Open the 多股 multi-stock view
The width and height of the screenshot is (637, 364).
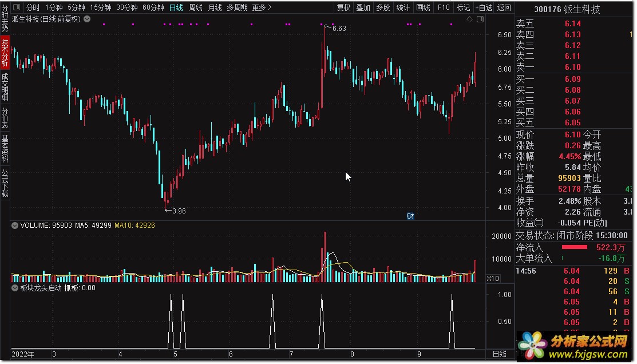click(x=383, y=7)
